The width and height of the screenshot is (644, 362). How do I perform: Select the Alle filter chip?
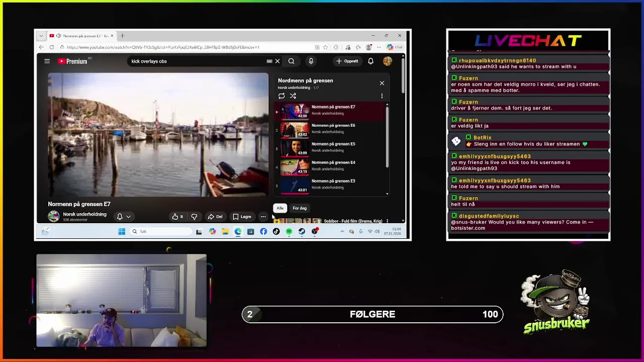(x=280, y=208)
